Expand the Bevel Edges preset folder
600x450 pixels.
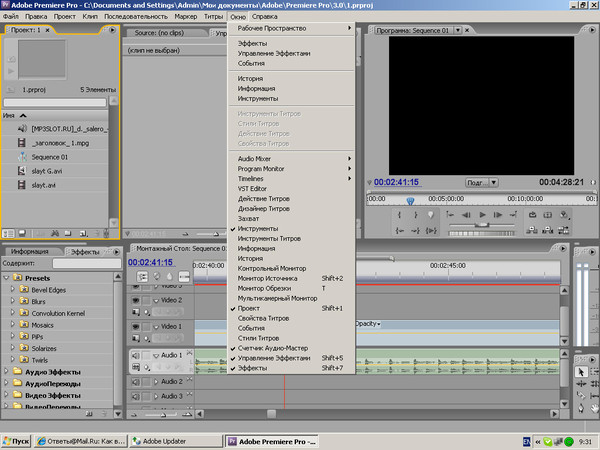click(x=13, y=289)
